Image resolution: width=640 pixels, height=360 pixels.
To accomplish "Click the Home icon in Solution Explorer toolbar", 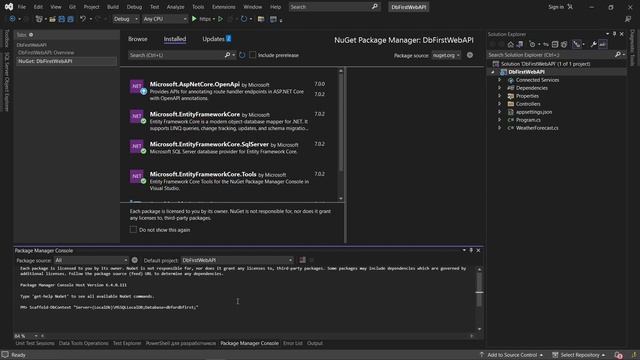I will [511, 44].
